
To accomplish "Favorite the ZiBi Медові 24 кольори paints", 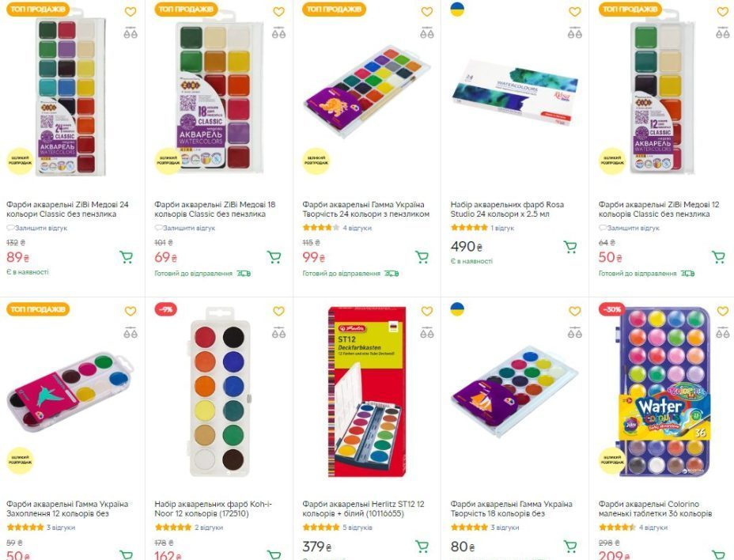I will tap(131, 12).
